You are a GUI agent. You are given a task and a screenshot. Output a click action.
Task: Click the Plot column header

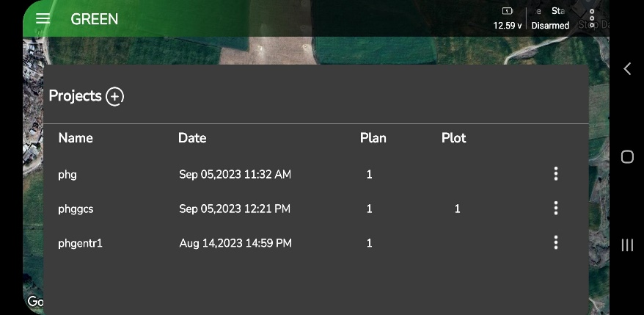pos(453,138)
